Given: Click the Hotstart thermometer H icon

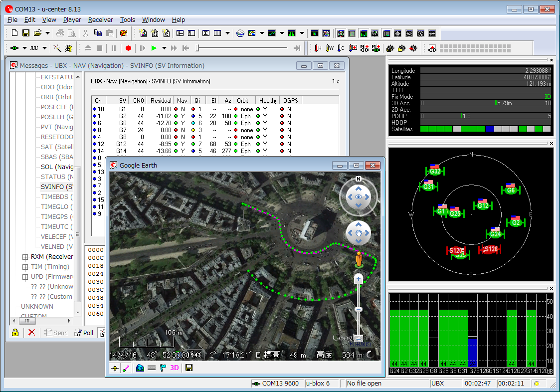Looking at the screenshot, I should point(318,48).
